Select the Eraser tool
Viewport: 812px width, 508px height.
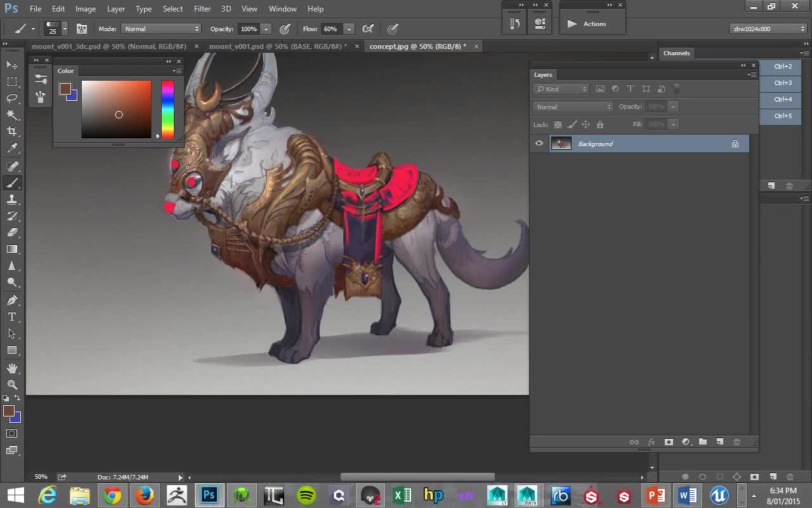click(x=12, y=232)
